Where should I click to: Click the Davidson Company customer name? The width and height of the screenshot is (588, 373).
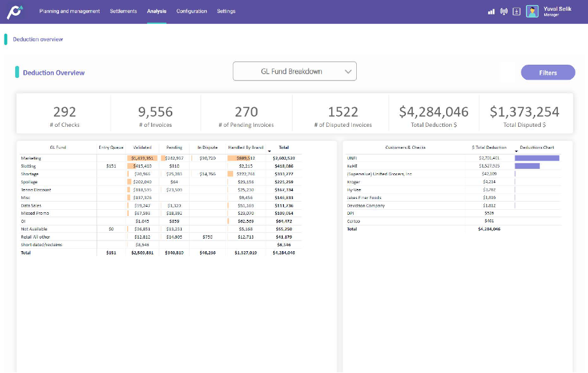(x=366, y=205)
